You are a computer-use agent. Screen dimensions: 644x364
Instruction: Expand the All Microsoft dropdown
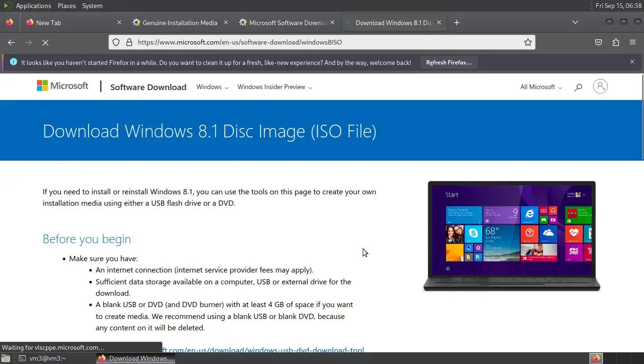tap(541, 87)
